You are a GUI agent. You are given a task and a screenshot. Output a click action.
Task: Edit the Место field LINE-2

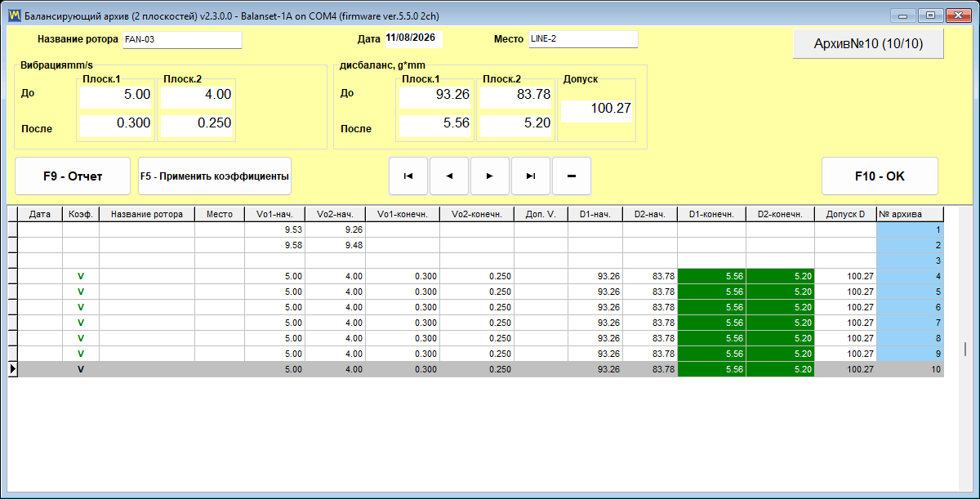pos(583,39)
